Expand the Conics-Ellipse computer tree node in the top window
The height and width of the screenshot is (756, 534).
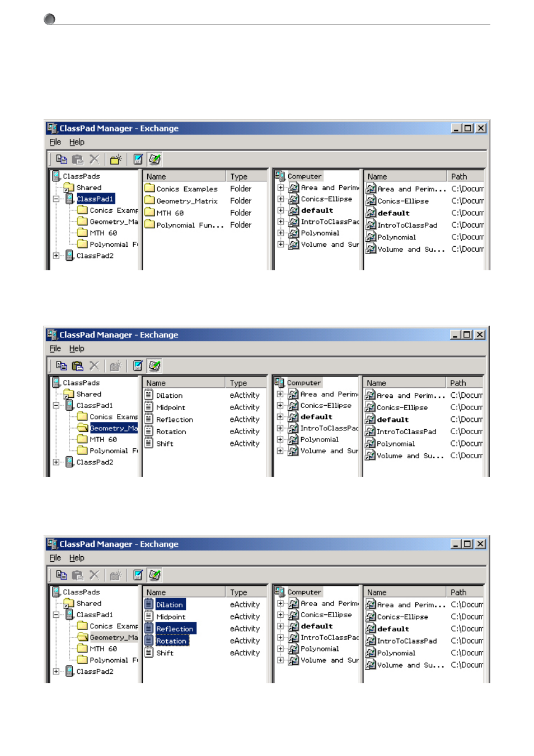pyautogui.click(x=280, y=199)
